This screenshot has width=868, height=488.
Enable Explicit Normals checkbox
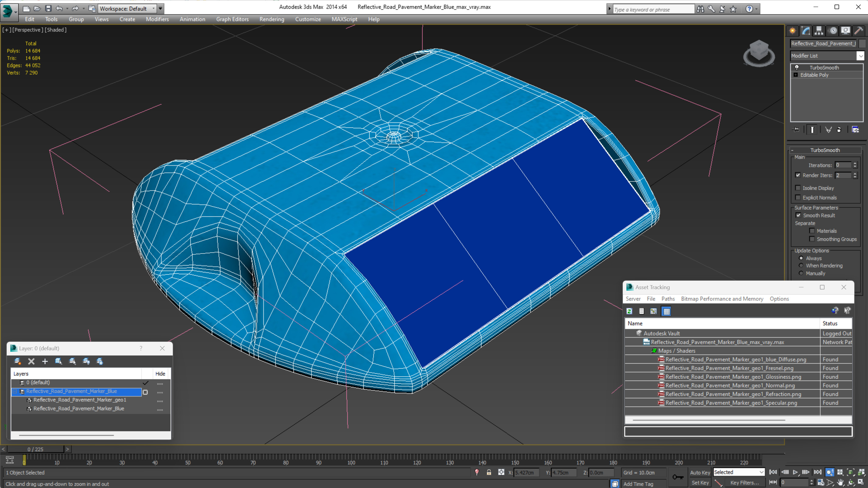(x=798, y=197)
